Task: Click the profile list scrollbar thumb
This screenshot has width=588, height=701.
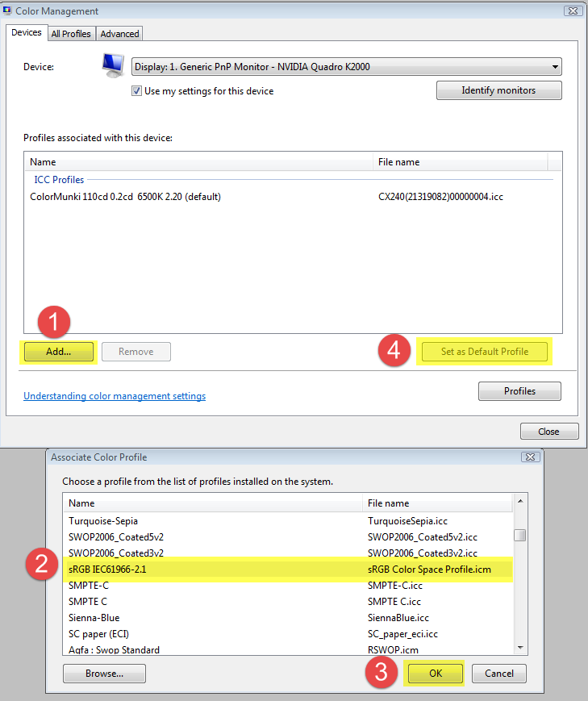Action: pos(519,535)
